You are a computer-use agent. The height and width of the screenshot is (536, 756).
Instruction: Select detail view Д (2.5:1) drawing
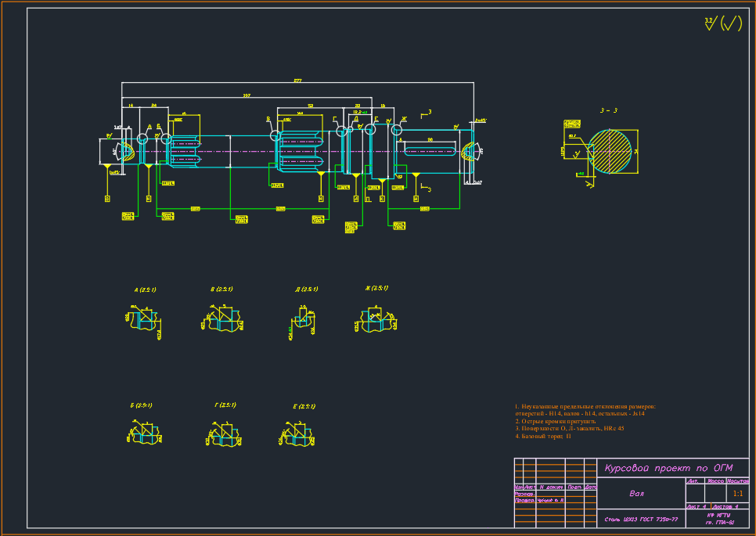click(304, 319)
